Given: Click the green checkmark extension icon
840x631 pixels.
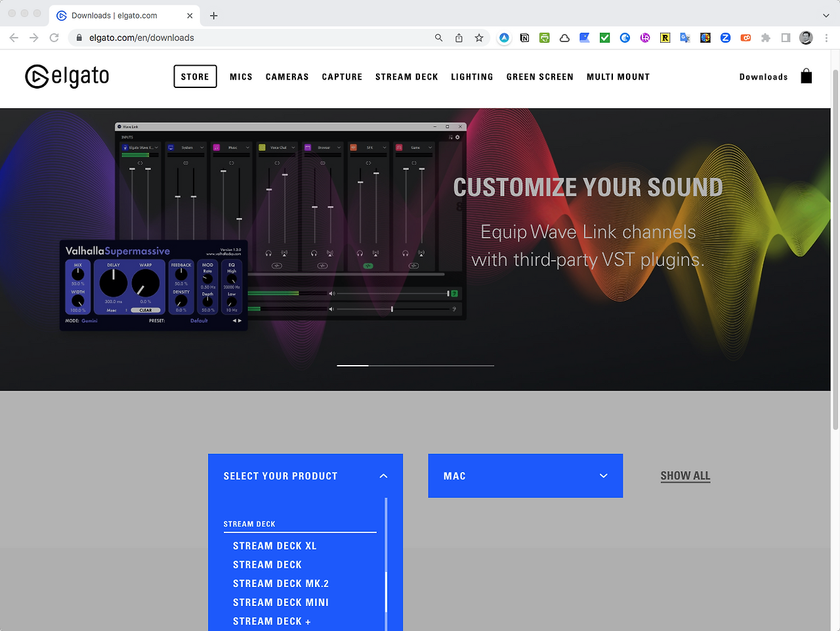Looking at the screenshot, I should [x=605, y=38].
